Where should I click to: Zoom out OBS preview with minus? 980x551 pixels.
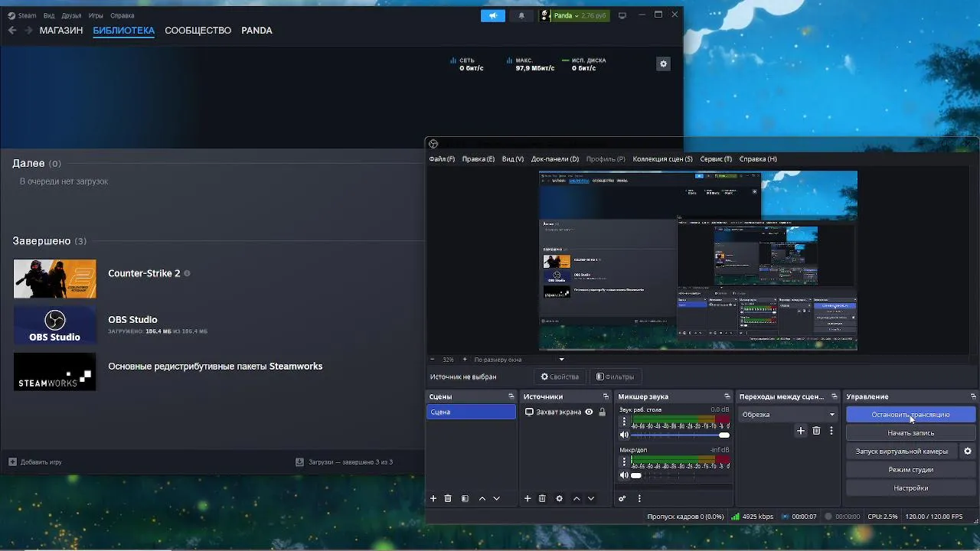pos(433,359)
